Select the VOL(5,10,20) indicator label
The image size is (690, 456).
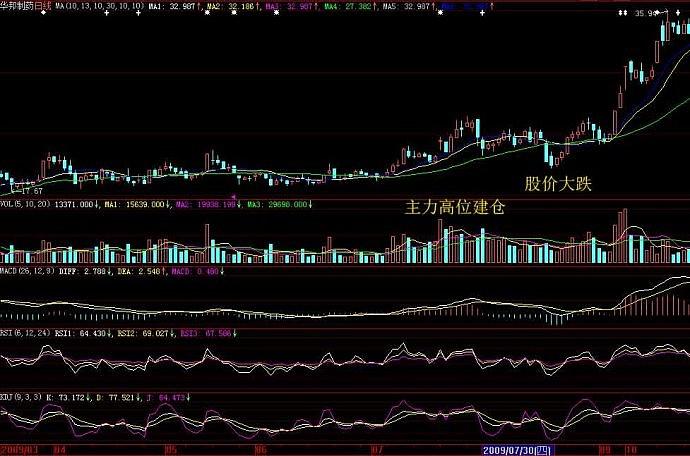coord(25,204)
